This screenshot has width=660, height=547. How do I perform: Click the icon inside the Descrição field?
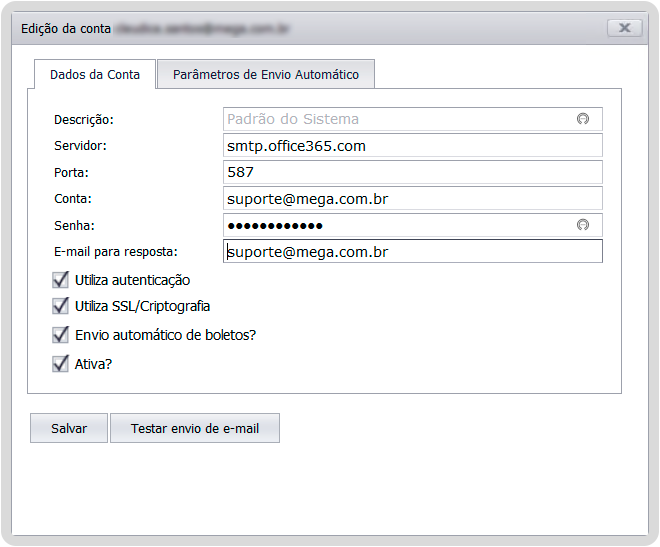coord(583,119)
